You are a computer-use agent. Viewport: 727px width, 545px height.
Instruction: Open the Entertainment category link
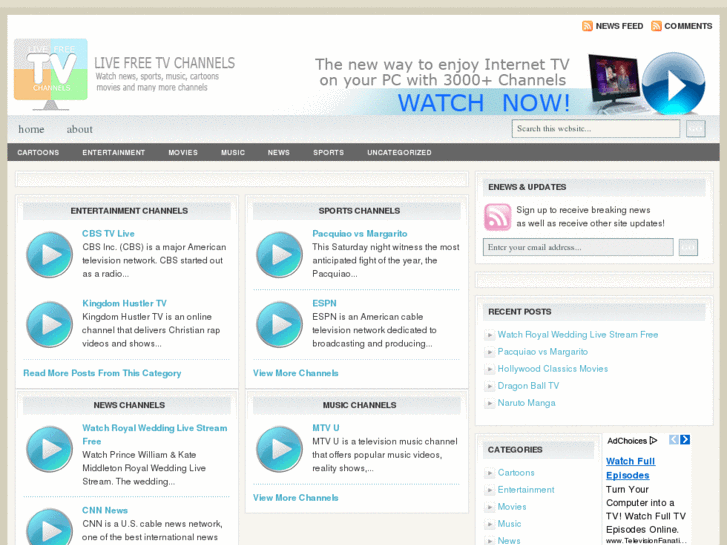526,490
